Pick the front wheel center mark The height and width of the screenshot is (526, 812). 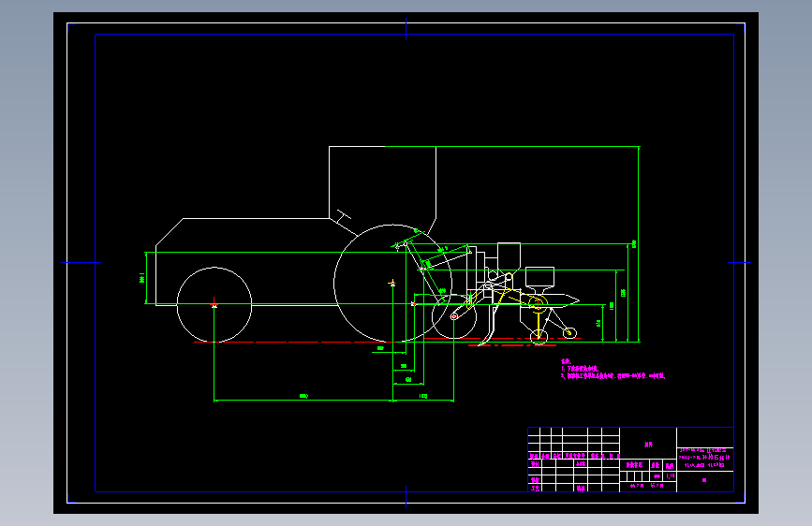214,305
